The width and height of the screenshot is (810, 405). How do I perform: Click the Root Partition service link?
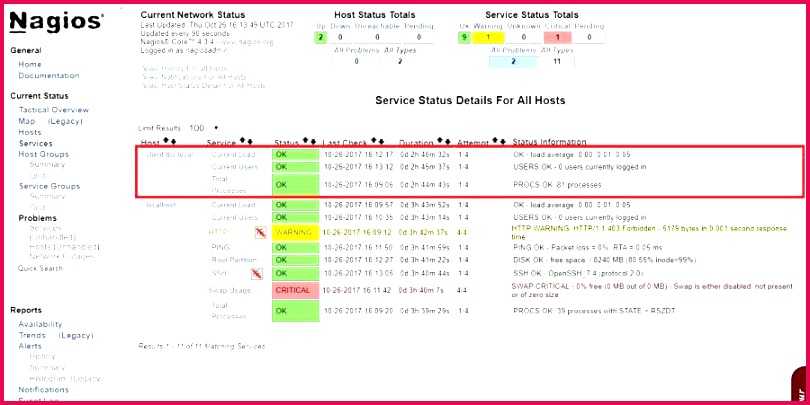[232, 259]
